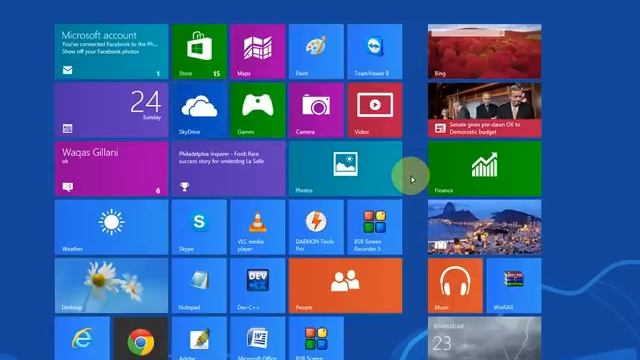Open the Adobe tile
The height and width of the screenshot is (360, 640).
click(x=199, y=338)
